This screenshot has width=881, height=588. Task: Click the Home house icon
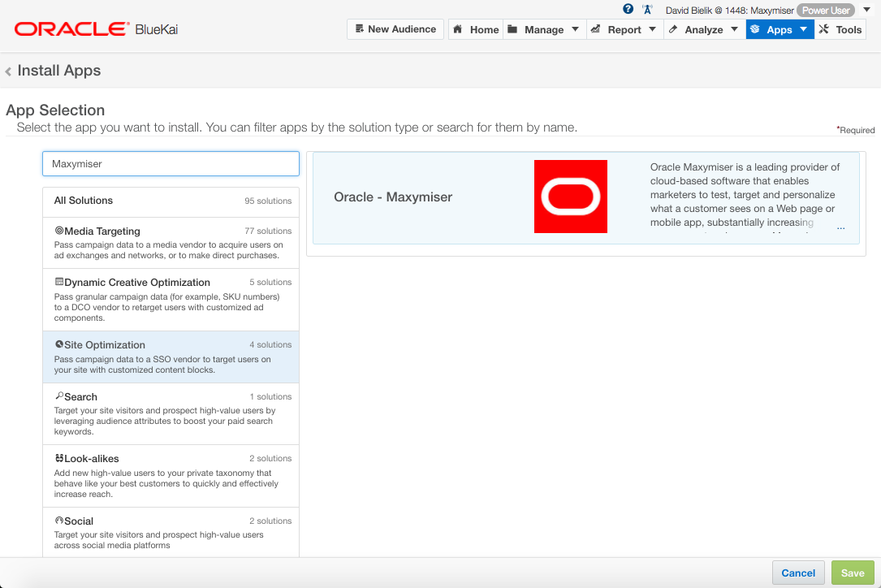(x=458, y=29)
